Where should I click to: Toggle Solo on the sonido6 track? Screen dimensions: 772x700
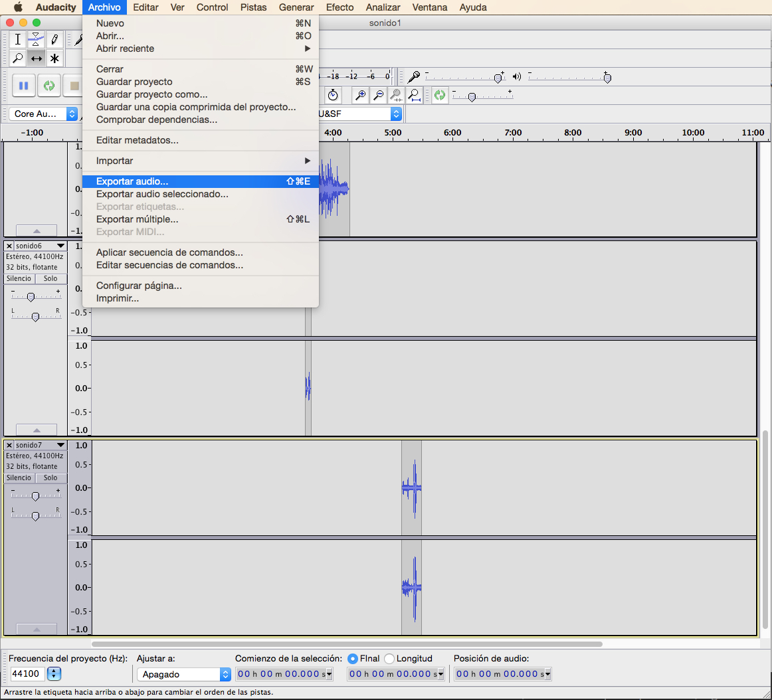pos(50,279)
